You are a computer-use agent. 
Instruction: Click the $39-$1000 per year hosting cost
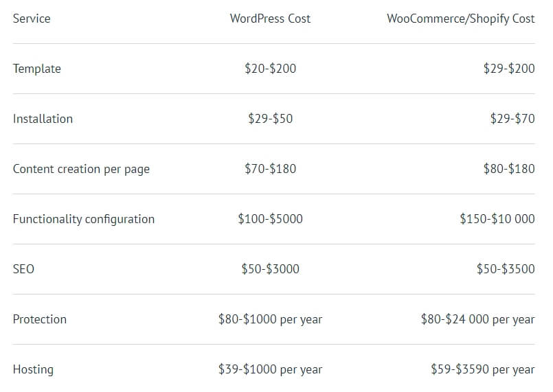coord(270,369)
